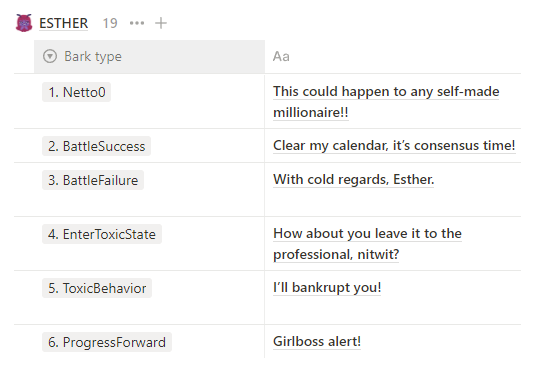Open "With cold regards, Esther." entry
537x376 pixels.
point(353,179)
